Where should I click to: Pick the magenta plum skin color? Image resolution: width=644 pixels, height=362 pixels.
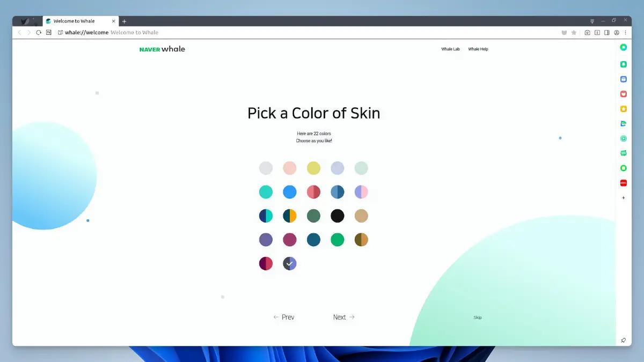pos(290,240)
